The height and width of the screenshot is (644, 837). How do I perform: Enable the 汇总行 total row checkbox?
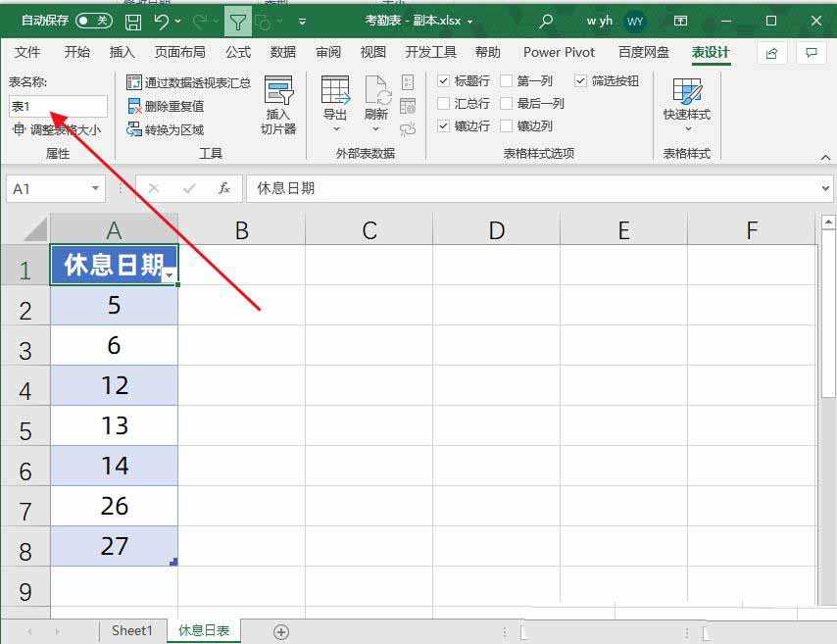(444, 104)
